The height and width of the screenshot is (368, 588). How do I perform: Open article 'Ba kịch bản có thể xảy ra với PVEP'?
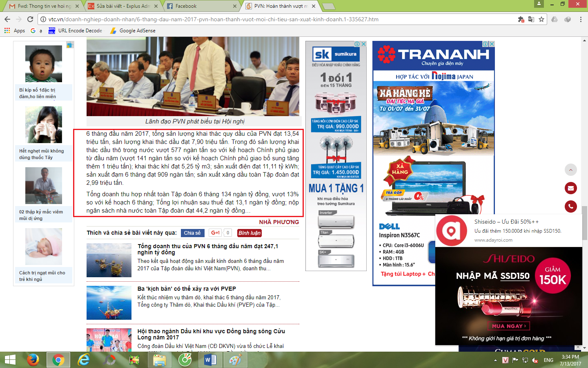click(187, 289)
